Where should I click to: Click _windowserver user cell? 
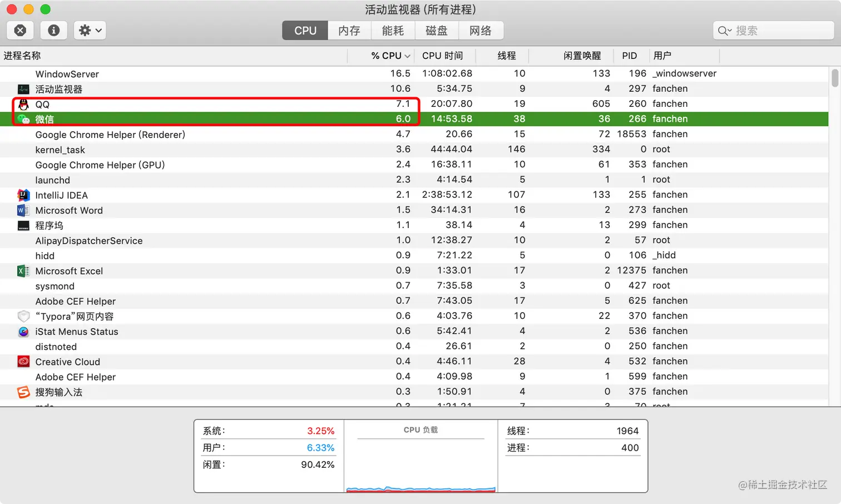point(684,73)
